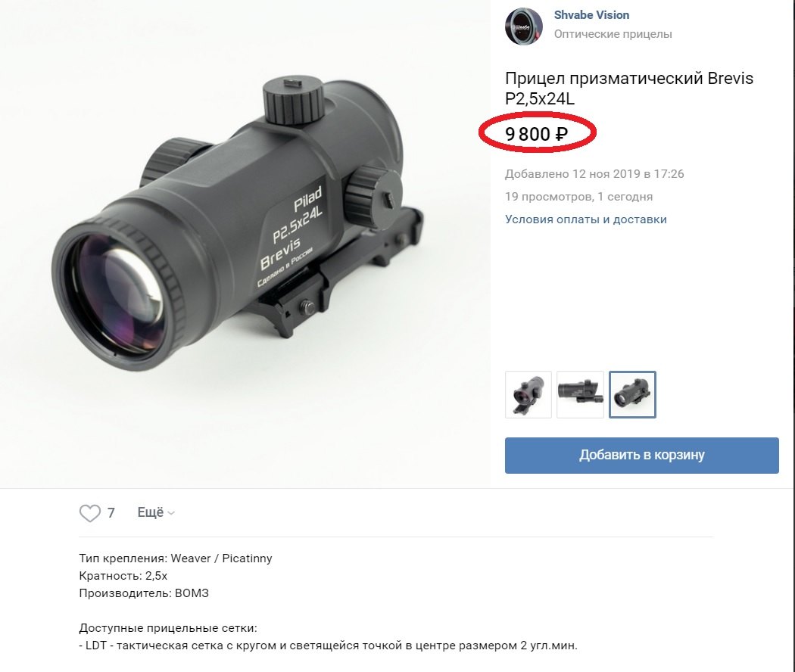Select the third highlighted thumbnail
Screen dimensions: 795x672
(632, 395)
